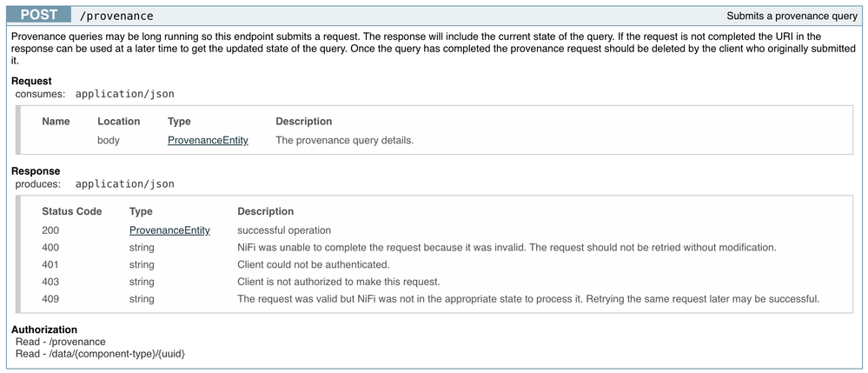The width and height of the screenshot is (868, 373).
Task: Click 'The provenance query details.' description
Action: point(344,140)
